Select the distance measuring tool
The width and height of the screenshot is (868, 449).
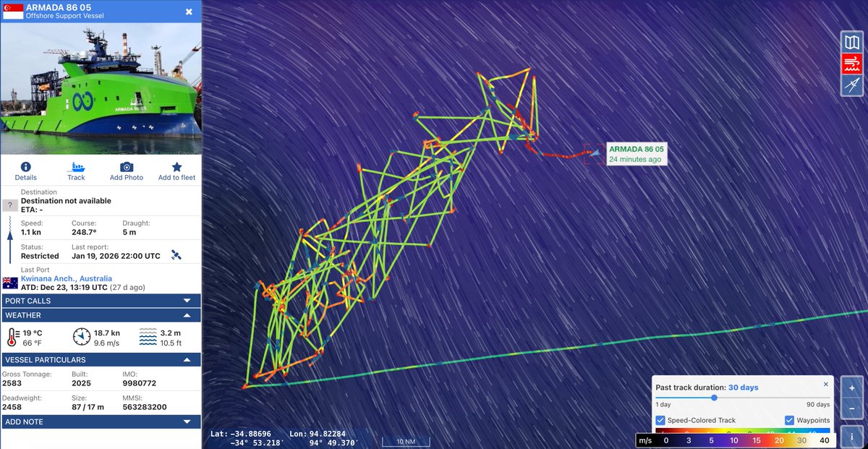coord(851,85)
